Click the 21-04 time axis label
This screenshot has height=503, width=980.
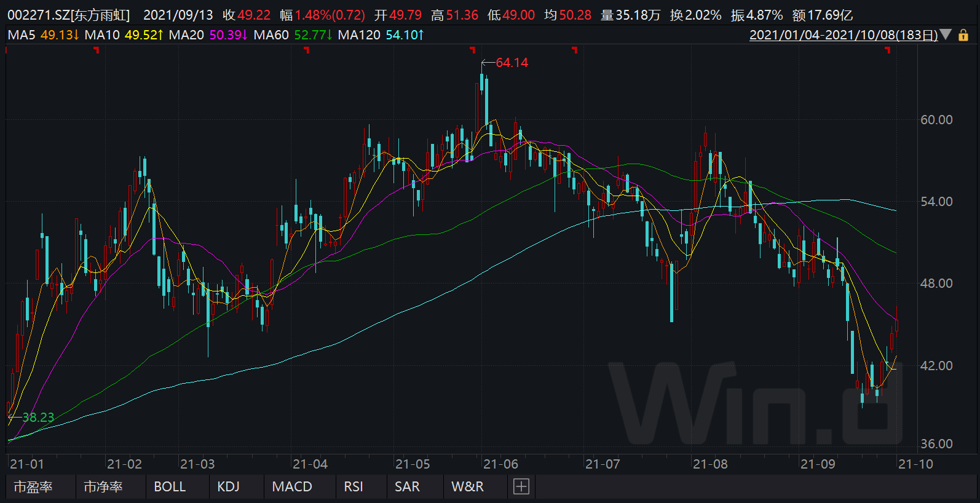click(x=310, y=464)
